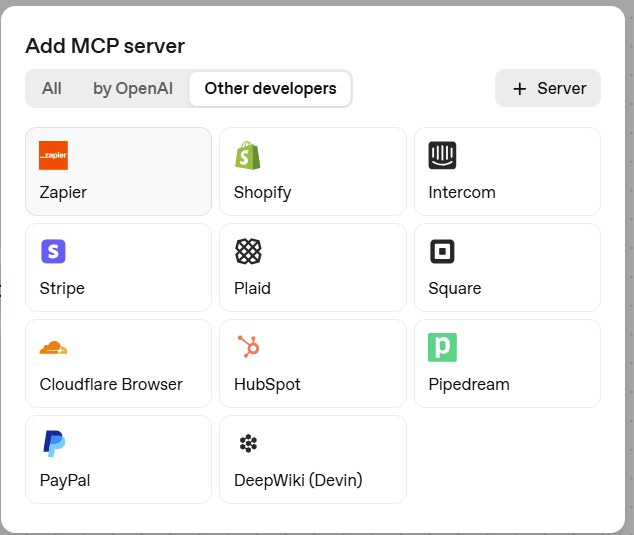Click the DeepWiki dots logo icon
The image size is (634, 535).
point(248,443)
